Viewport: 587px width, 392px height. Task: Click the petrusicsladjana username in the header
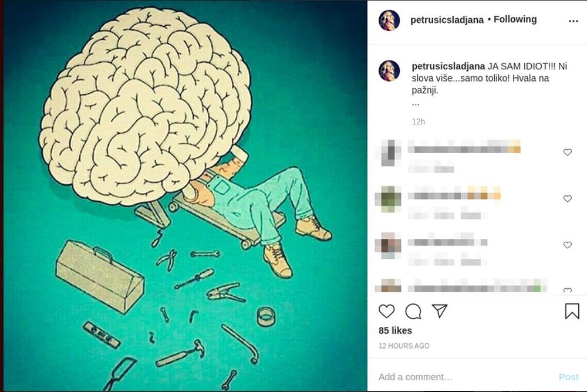(x=447, y=20)
